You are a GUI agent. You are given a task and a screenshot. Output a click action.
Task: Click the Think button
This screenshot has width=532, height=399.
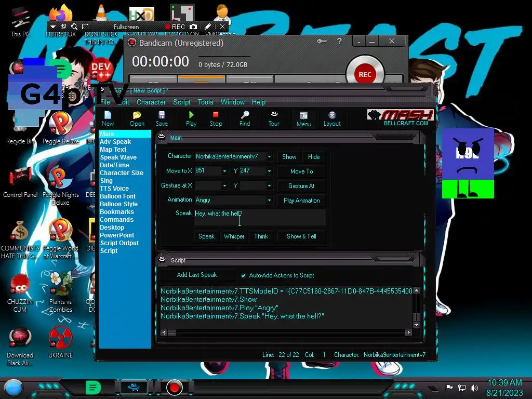click(x=261, y=236)
